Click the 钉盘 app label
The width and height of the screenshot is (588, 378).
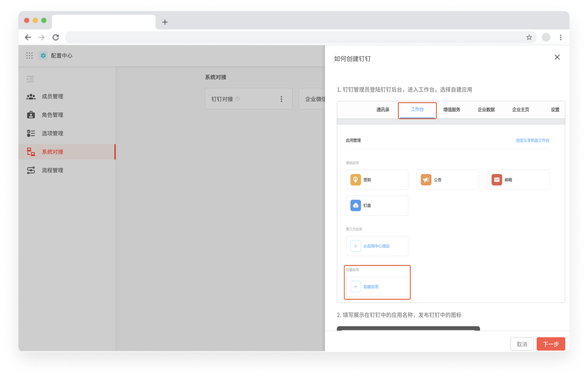tap(367, 206)
